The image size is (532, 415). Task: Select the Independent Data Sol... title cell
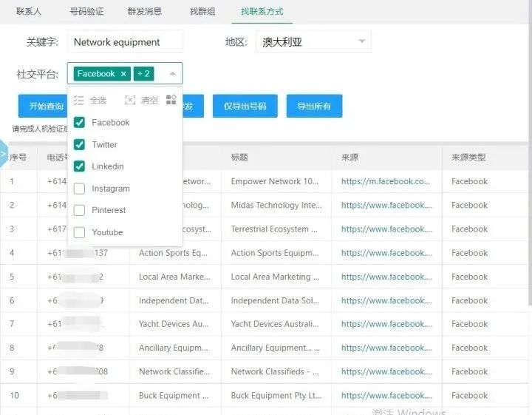click(275, 300)
